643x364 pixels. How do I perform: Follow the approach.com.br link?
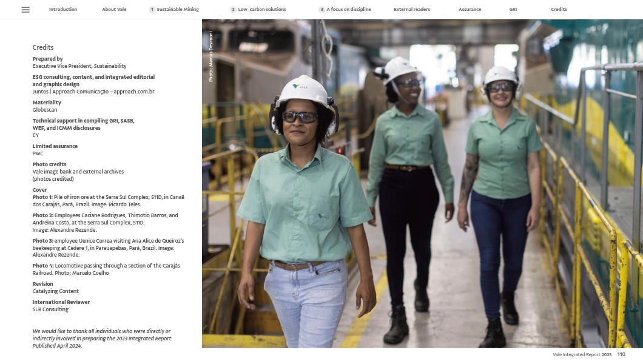(134, 92)
